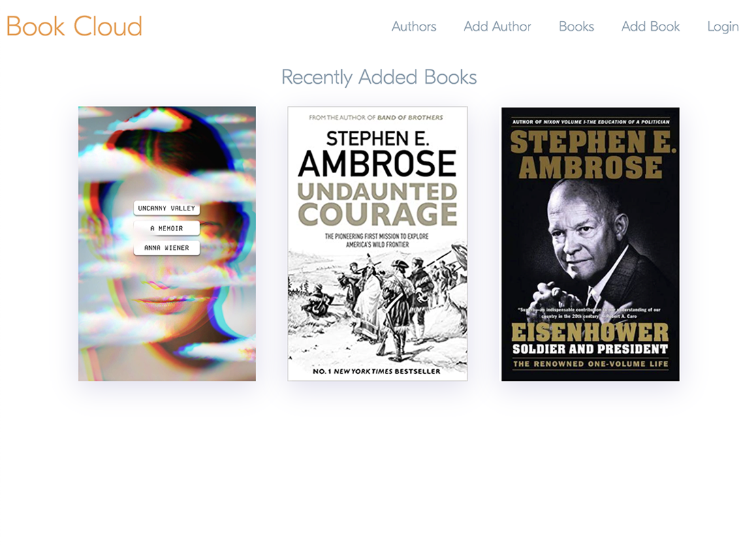Screen dimensions: 756x545
Task: Open the Books page link
Action: point(576,26)
